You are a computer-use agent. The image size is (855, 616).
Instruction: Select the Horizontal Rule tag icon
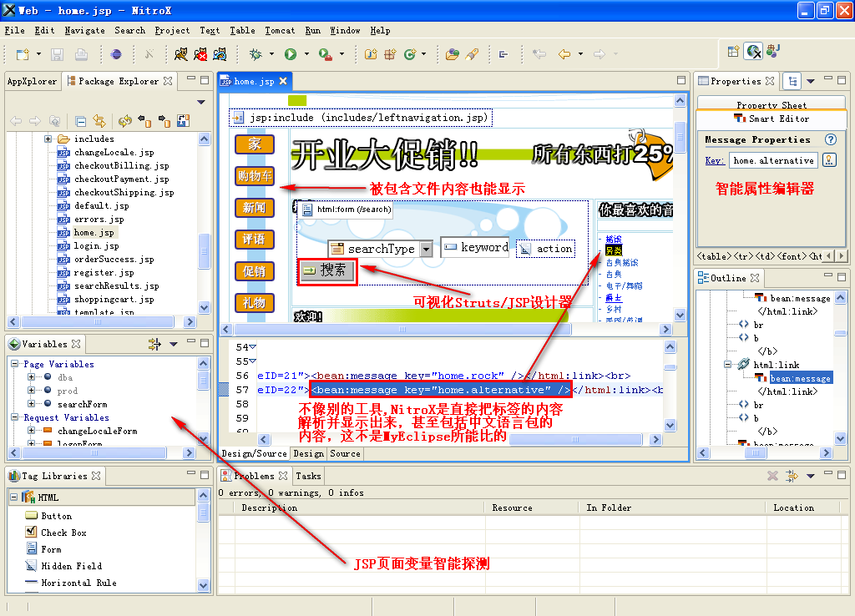(x=31, y=583)
